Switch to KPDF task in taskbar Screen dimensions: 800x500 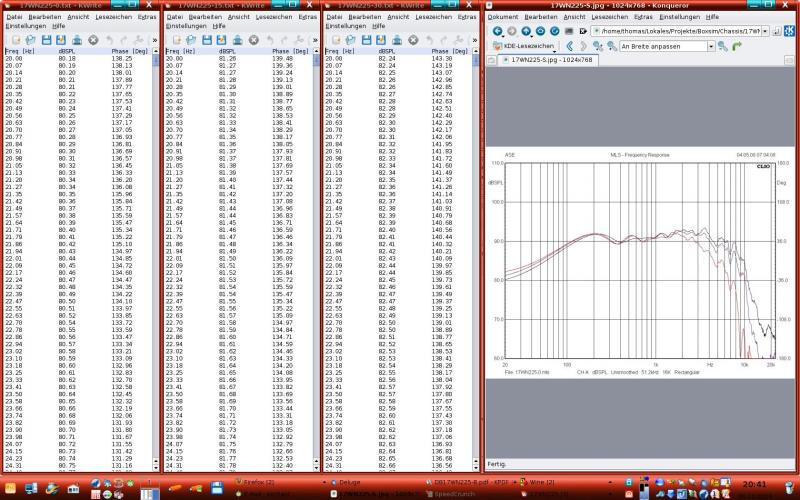click(469, 482)
